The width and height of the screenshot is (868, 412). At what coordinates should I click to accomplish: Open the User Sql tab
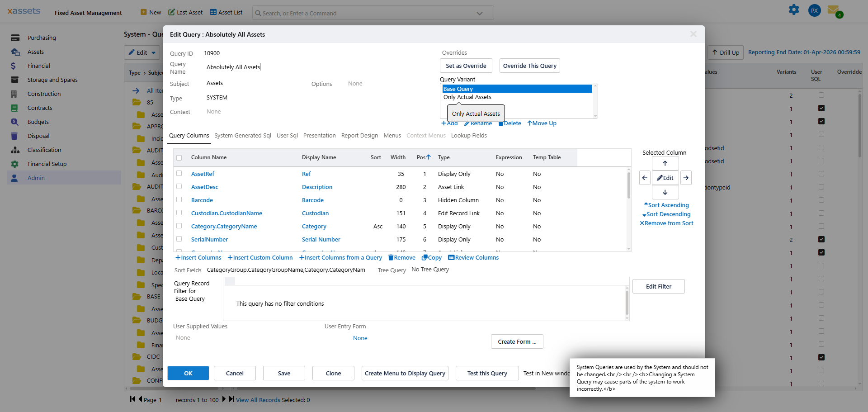click(x=287, y=135)
